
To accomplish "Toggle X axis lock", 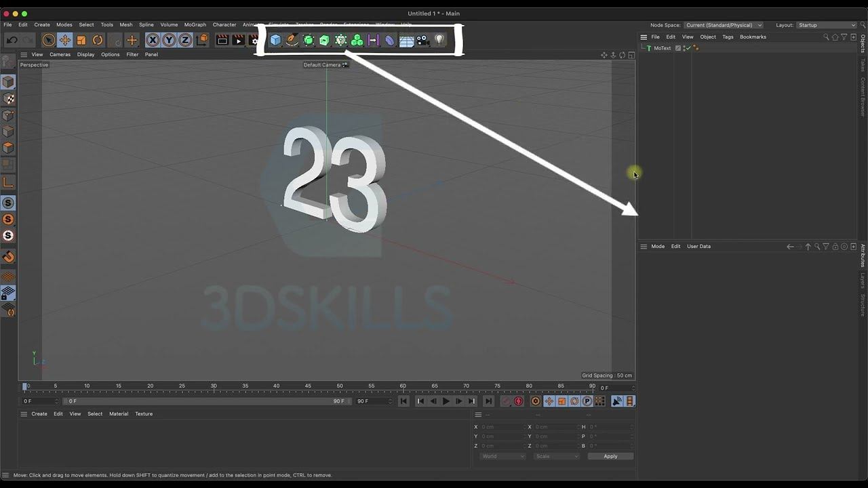I will pos(153,41).
